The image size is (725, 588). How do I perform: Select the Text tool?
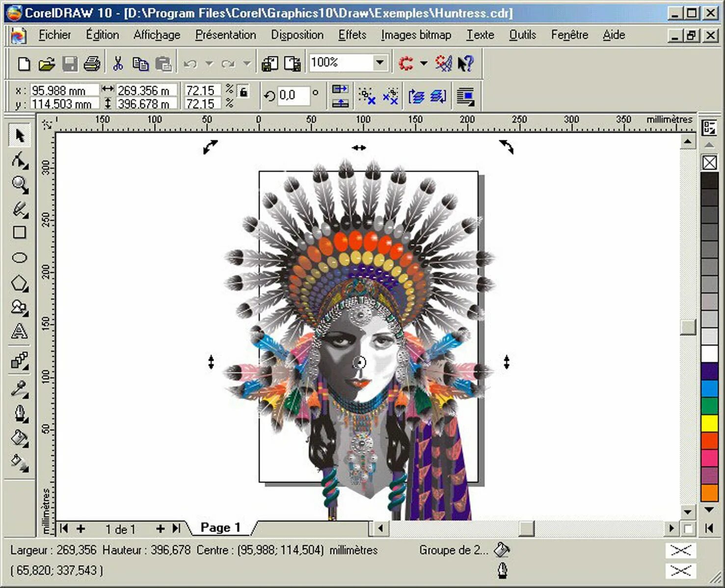[x=20, y=331]
